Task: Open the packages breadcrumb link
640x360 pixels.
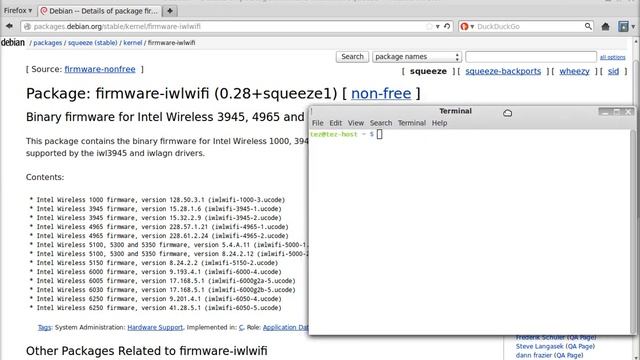Action: [48, 43]
